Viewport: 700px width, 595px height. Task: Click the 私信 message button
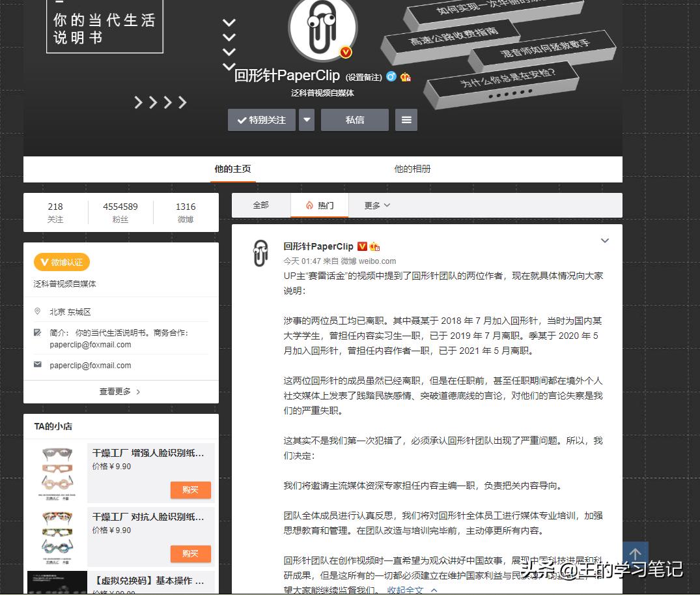(354, 119)
